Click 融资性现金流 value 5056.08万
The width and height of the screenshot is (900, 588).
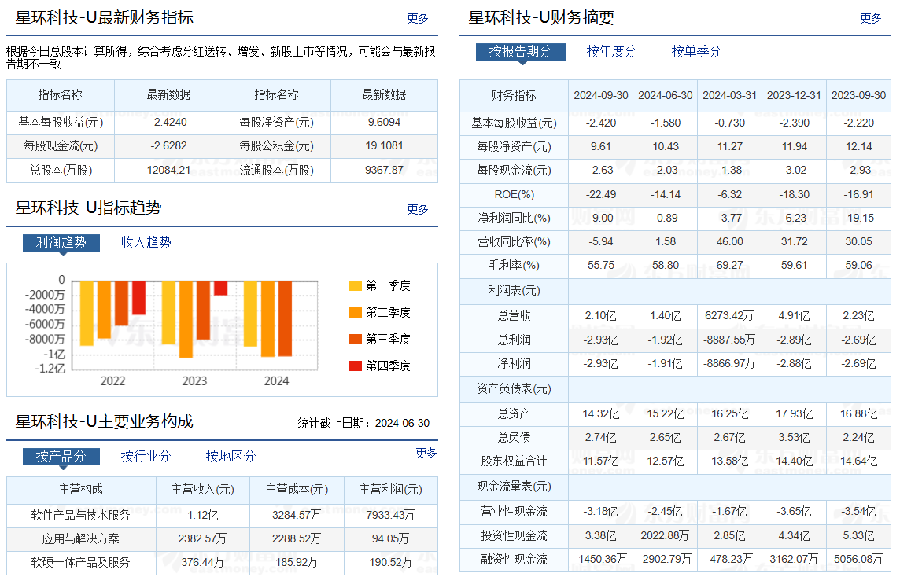(858, 560)
